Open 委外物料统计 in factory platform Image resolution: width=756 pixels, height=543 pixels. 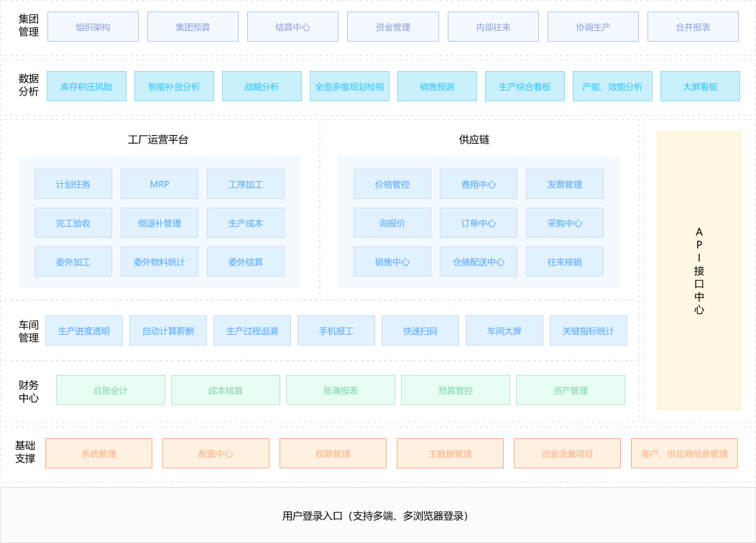[160, 261]
